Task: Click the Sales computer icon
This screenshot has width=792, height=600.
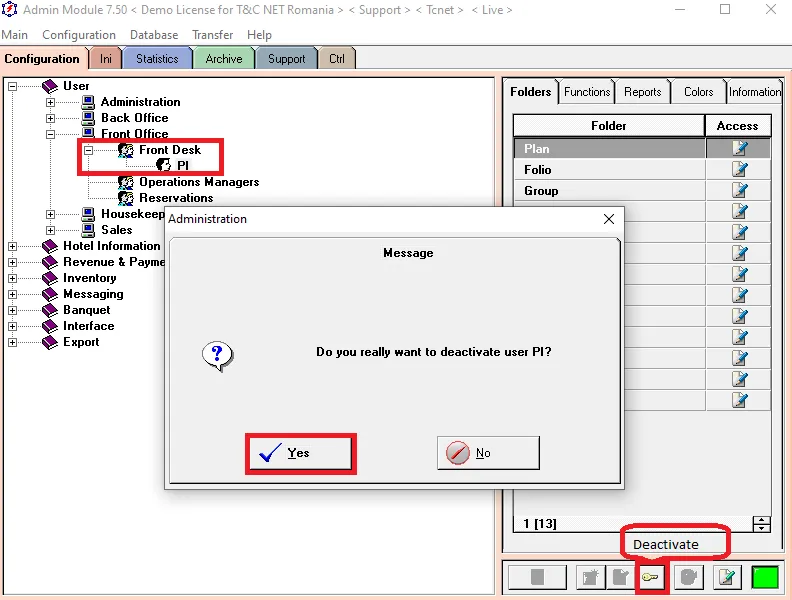Action: click(x=88, y=230)
